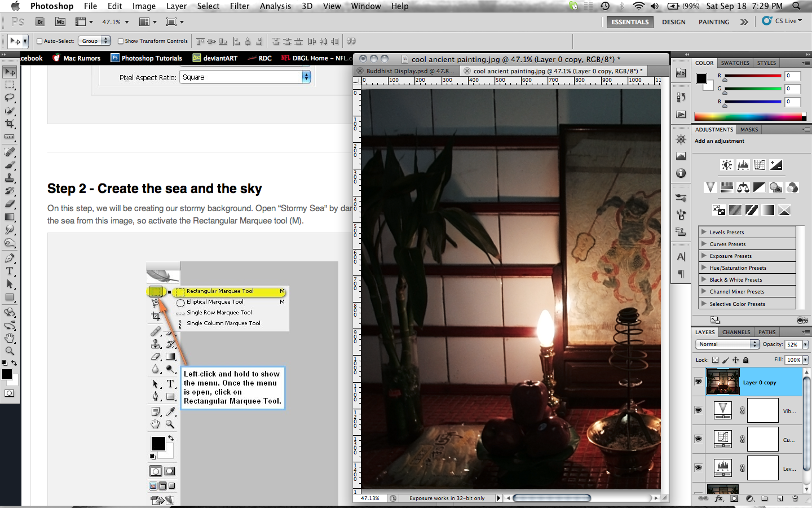Select the Crop tool in left toolbox
812x508 pixels.
10,124
